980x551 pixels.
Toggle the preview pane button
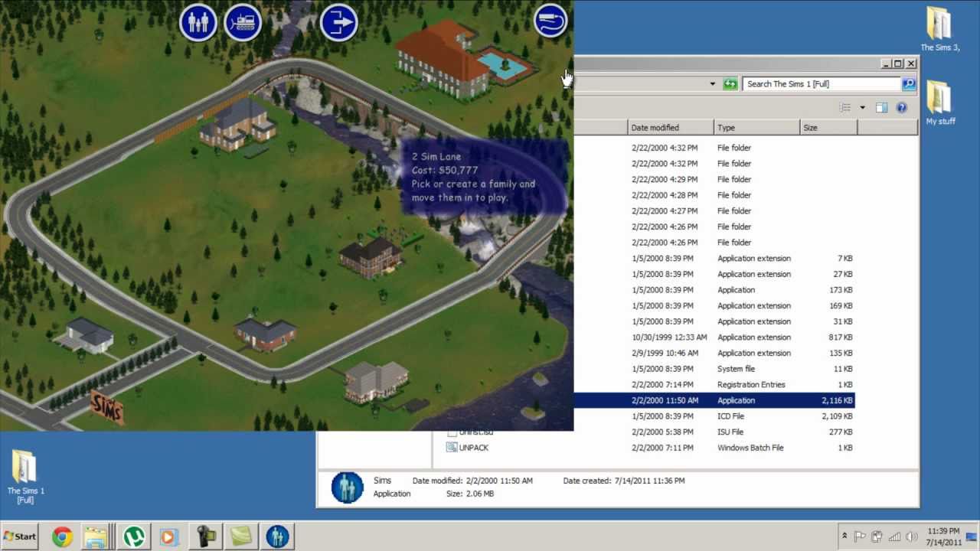881,108
